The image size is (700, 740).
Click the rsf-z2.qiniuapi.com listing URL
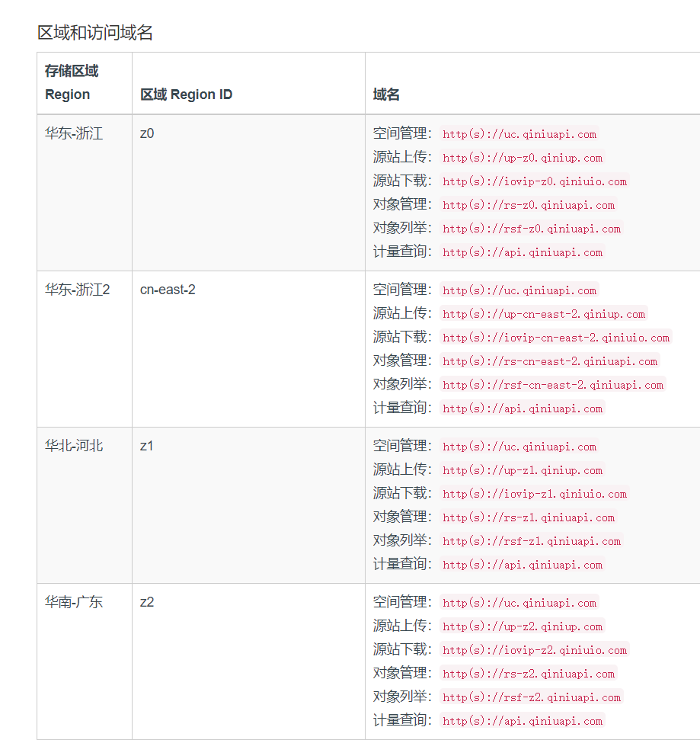[532, 697]
